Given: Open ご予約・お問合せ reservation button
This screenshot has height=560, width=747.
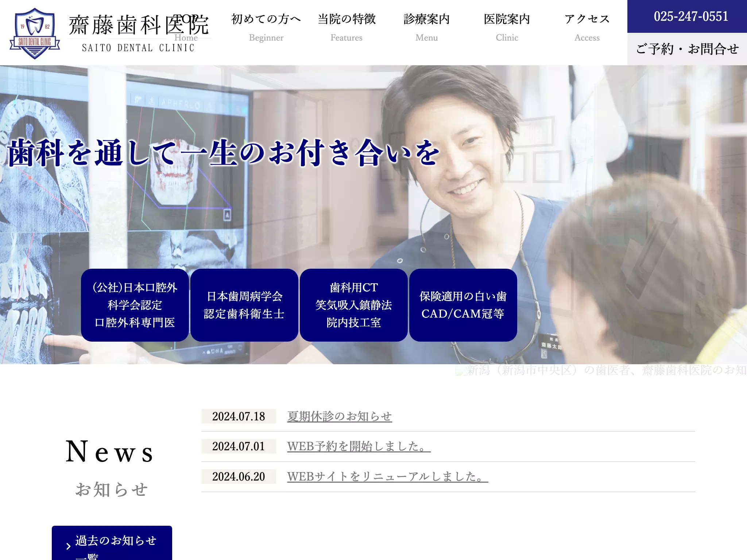Looking at the screenshot, I should pos(687,49).
